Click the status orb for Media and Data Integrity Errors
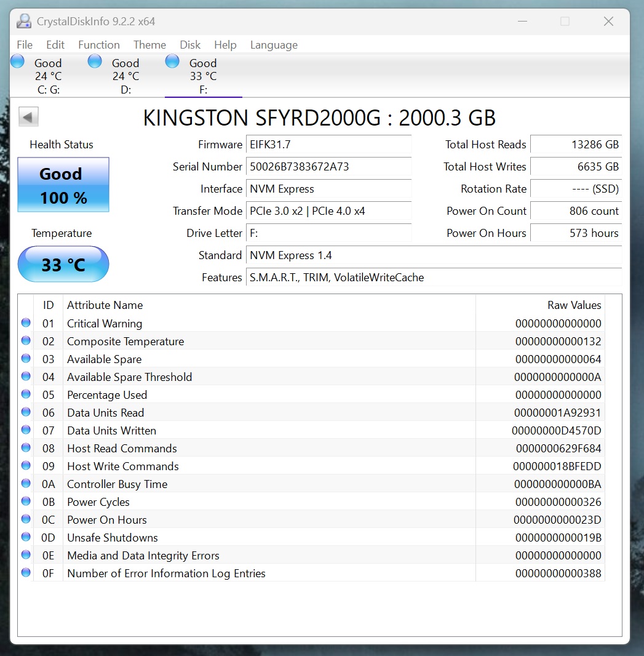This screenshot has width=644, height=656. [26, 554]
